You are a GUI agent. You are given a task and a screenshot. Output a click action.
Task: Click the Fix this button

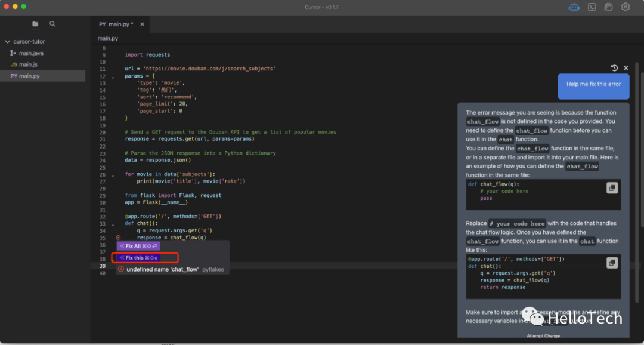[x=138, y=258]
